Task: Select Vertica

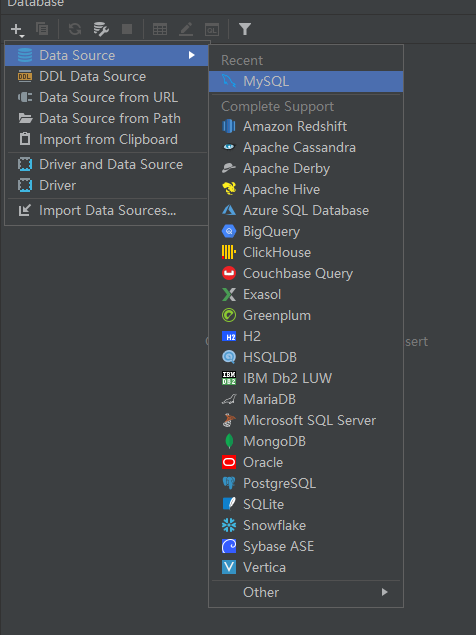Action: [306, 568]
